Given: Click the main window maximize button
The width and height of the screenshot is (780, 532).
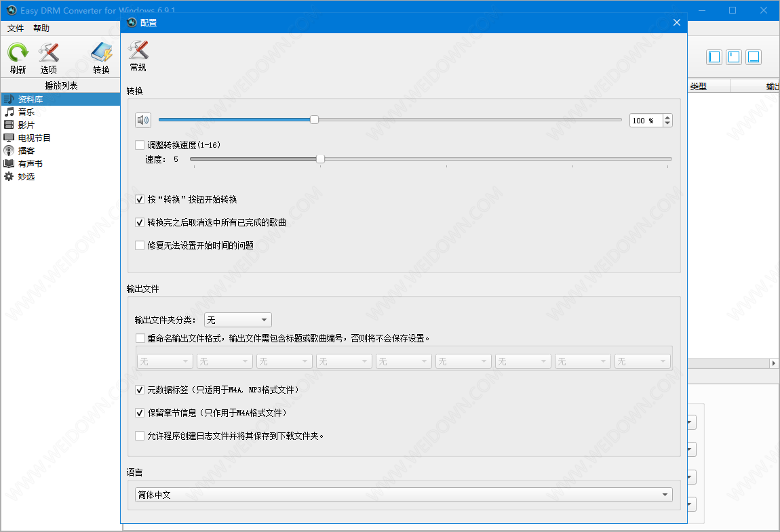Looking at the screenshot, I should 733,10.
